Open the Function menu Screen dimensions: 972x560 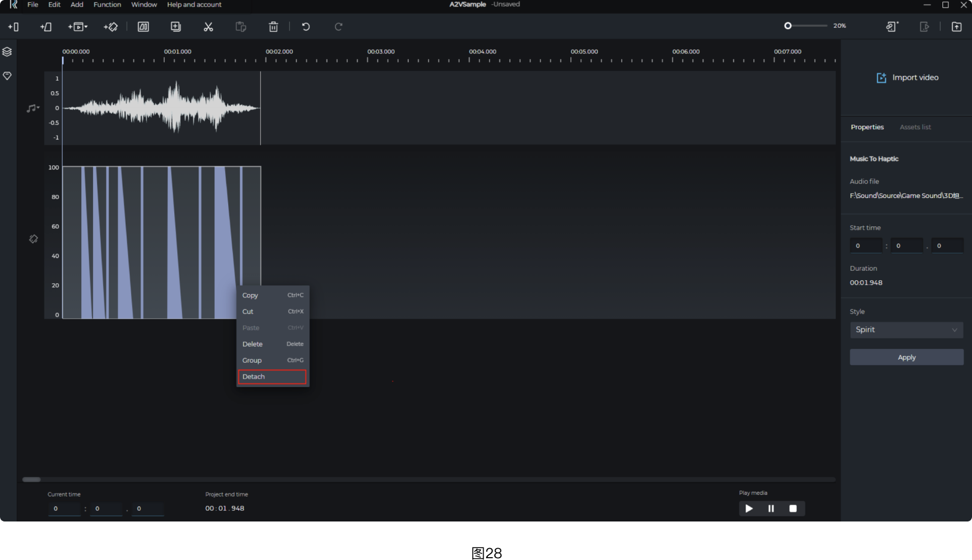(107, 5)
